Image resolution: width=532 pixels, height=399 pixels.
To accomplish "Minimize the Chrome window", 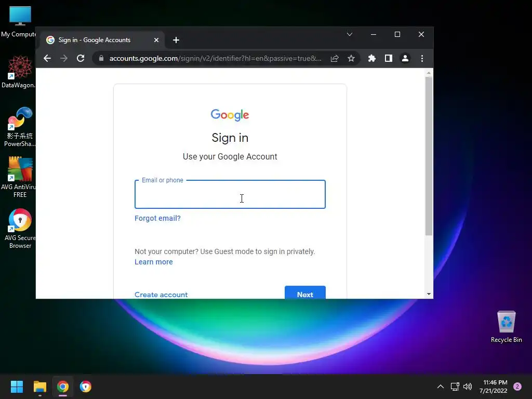I will [x=374, y=34].
